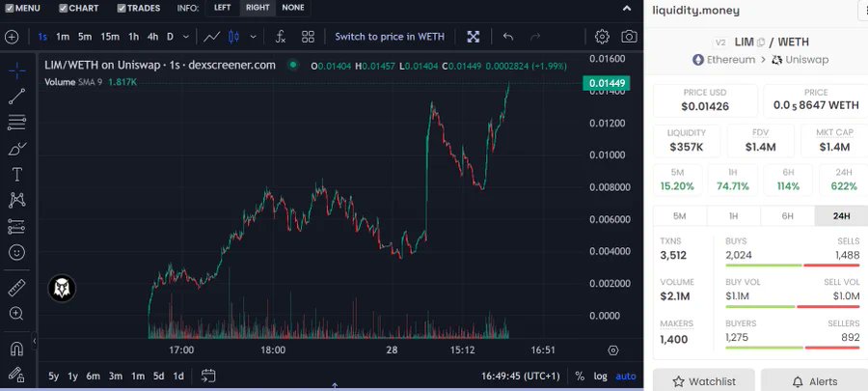The image size is (868, 391).
Task: Select the D daily timeframe
Action: pyautogui.click(x=170, y=37)
